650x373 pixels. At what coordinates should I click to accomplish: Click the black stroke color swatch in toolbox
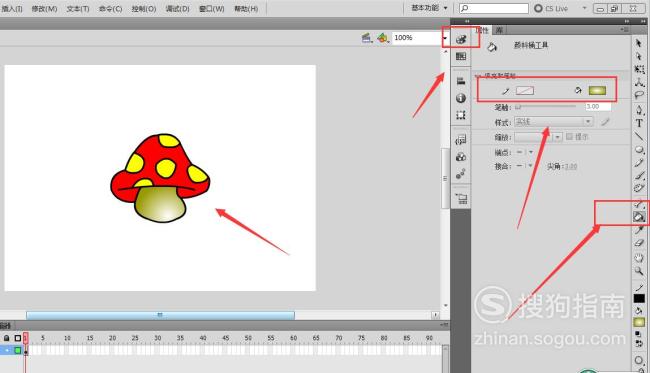[639, 298]
